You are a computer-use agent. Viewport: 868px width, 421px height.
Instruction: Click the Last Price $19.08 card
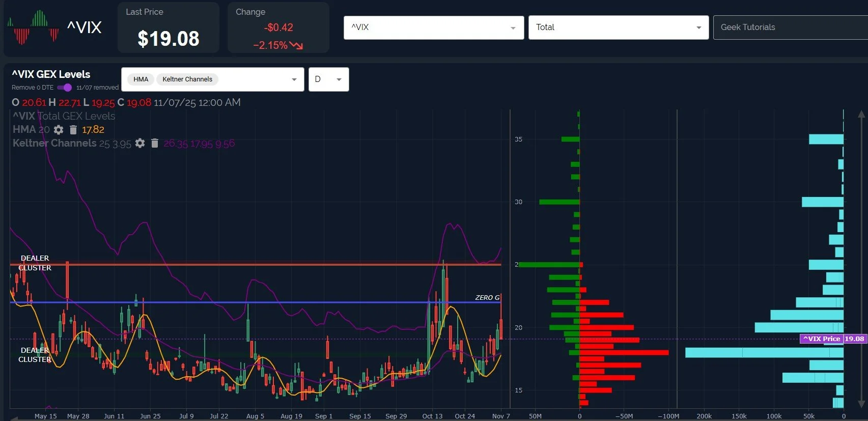pos(169,27)
